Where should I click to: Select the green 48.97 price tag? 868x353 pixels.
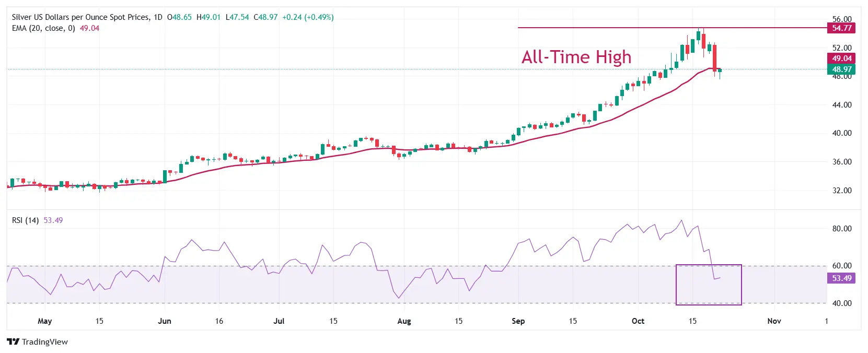point(841,69)
